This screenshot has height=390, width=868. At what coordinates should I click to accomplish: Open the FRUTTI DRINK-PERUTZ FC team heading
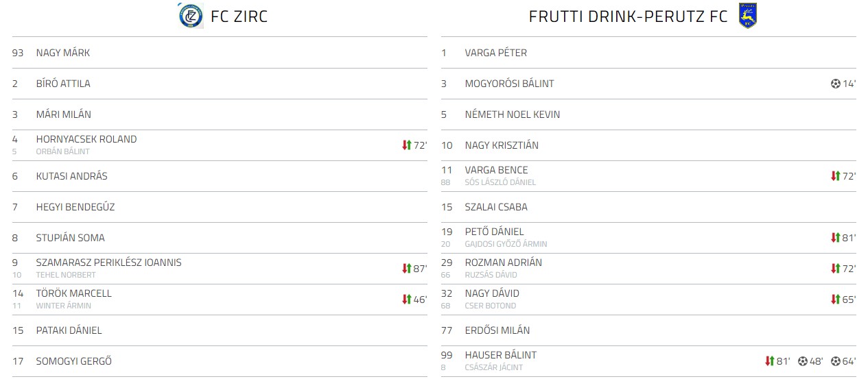(x=628, y=16)
